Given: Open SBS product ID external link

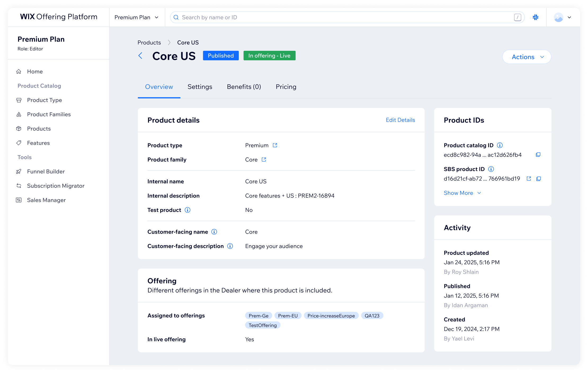Looking at the screenshot, I should (x=529, y=179).
